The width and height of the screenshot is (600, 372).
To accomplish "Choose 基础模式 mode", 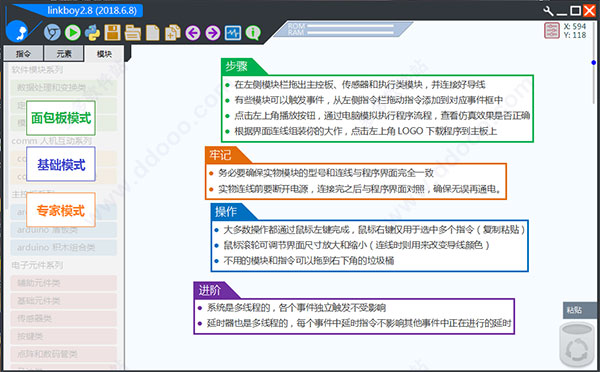I will click(x=61, y=165).
